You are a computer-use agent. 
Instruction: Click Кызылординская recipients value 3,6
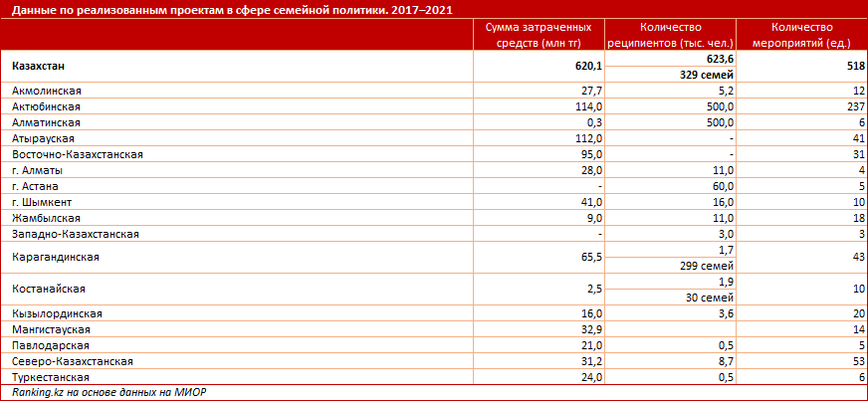727,313
